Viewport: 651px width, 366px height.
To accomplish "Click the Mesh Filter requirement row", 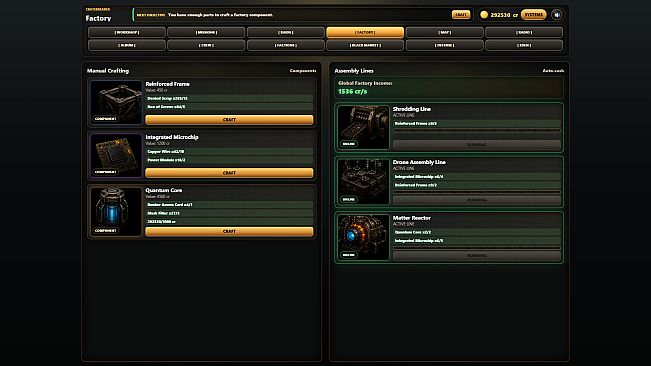I will pyautogui.click(x=229, y=213).
